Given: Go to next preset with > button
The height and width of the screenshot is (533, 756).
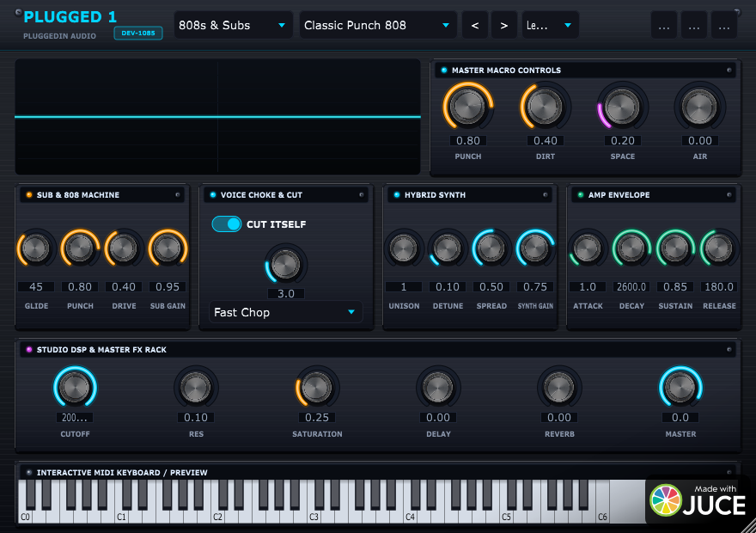Looking at the screenshot, I should (x=503, y=25).
